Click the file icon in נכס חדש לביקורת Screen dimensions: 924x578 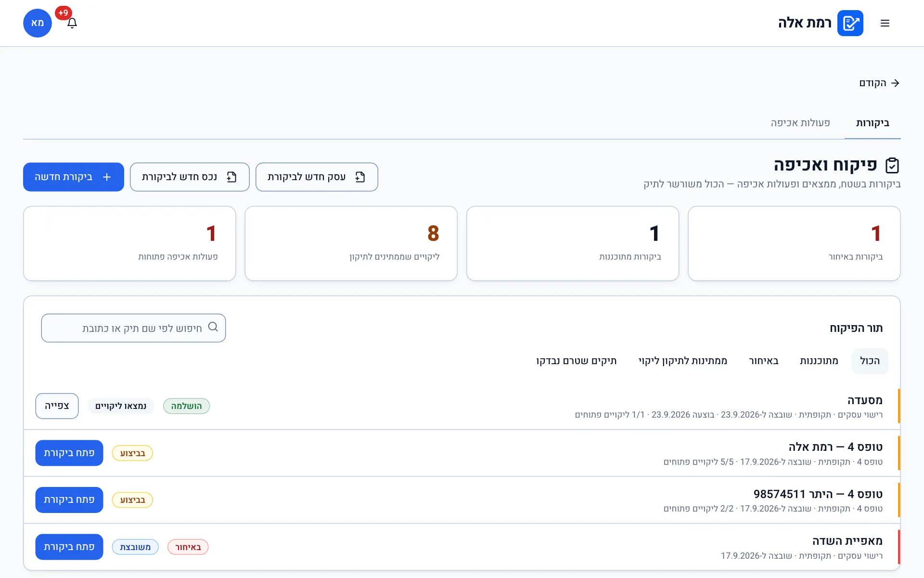[231, 177]
